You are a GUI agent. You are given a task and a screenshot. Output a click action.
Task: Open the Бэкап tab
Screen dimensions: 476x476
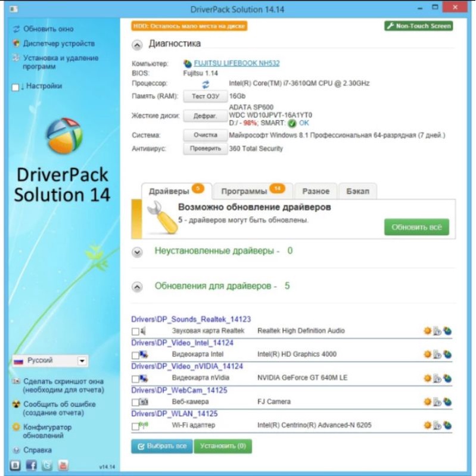(x=357, y=191)
